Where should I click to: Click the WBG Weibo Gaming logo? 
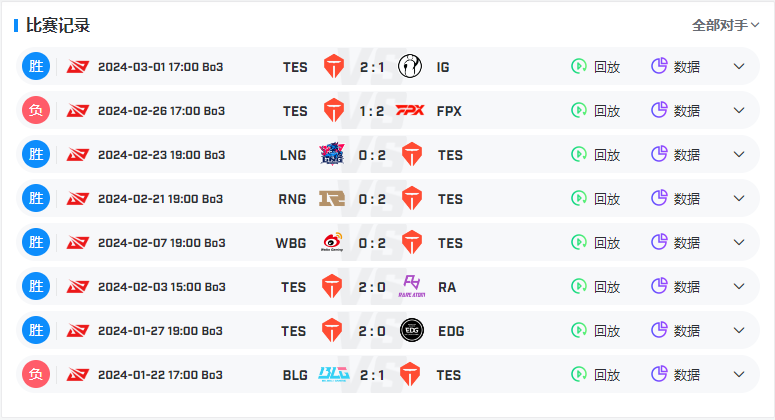[332, 242]
